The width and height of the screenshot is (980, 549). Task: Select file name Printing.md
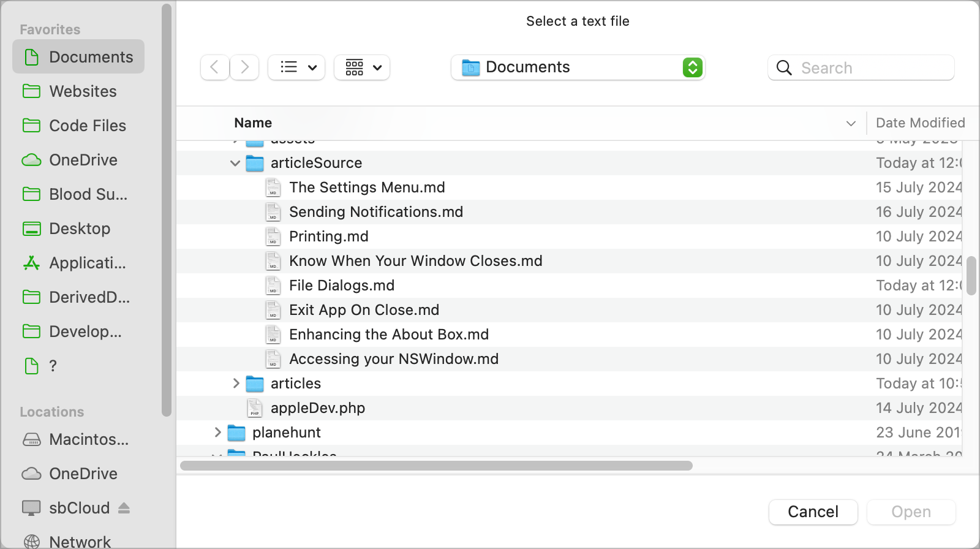329,237
